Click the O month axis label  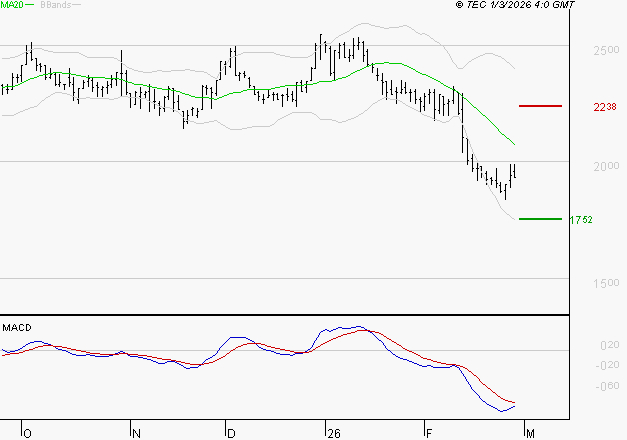pos(27,434)
